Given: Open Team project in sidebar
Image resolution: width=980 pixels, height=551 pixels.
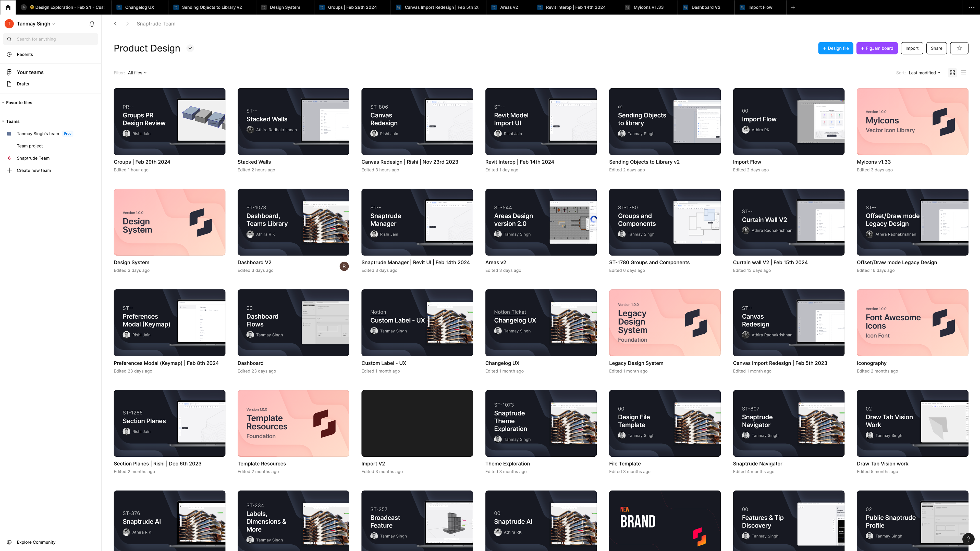Looking at the screenshot, I should point(30,146).
